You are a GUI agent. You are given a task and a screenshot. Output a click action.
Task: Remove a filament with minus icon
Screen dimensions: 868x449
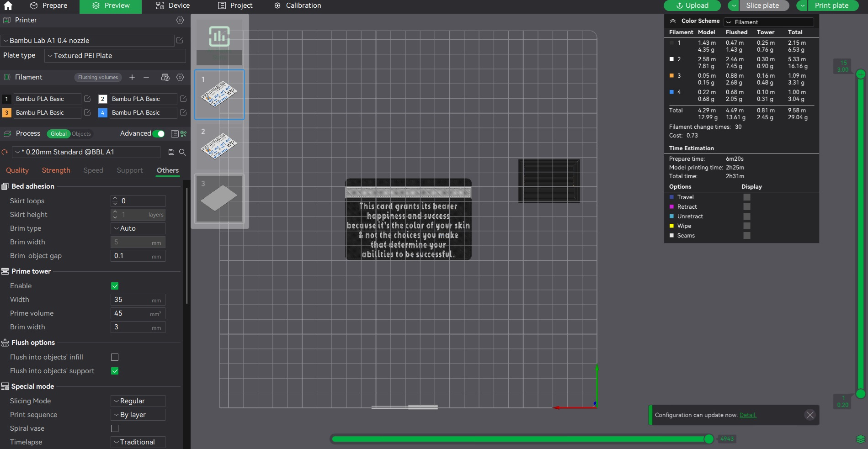[146, 77]
